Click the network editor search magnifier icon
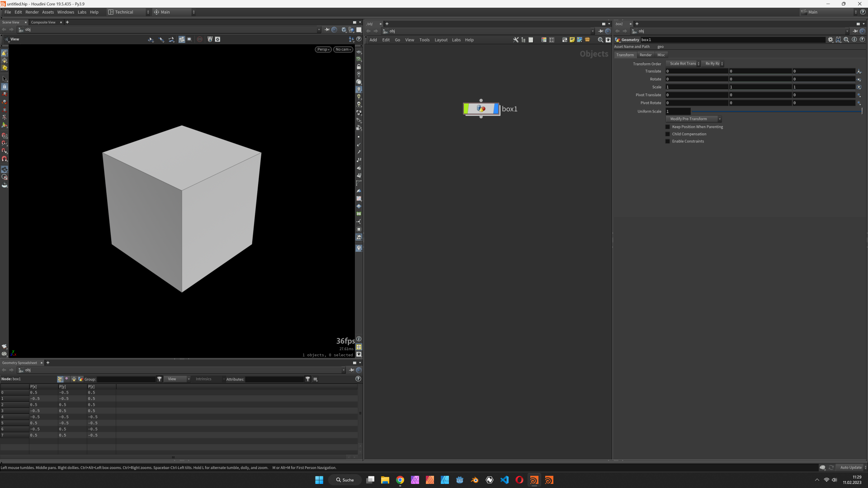Screen dimensions: 868x488 pos(600,40)
